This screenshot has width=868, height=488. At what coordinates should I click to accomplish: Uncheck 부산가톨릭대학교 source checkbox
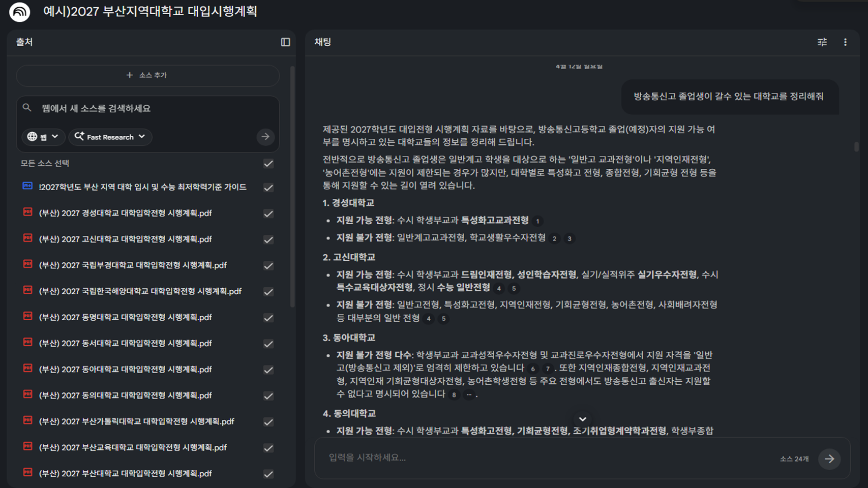268,422
